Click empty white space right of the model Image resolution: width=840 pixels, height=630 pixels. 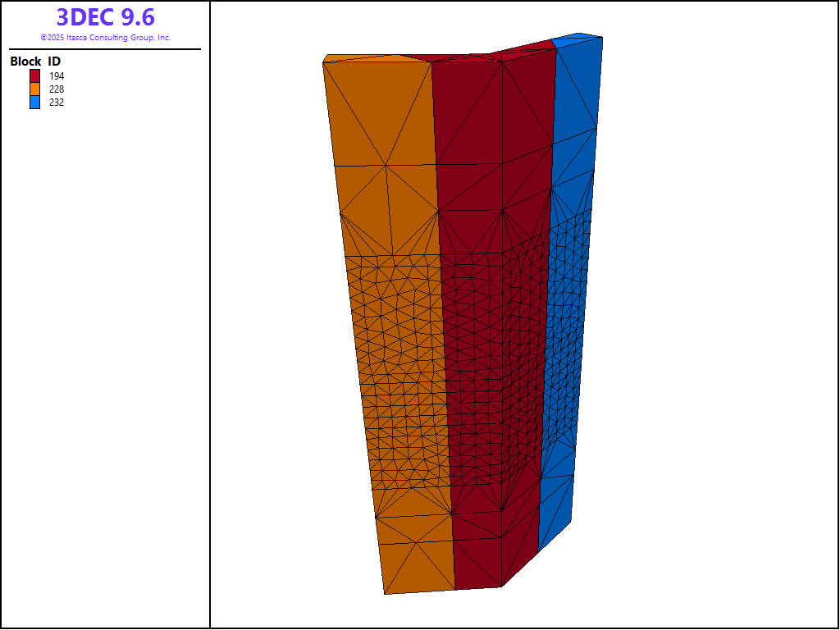coord(722,328)
